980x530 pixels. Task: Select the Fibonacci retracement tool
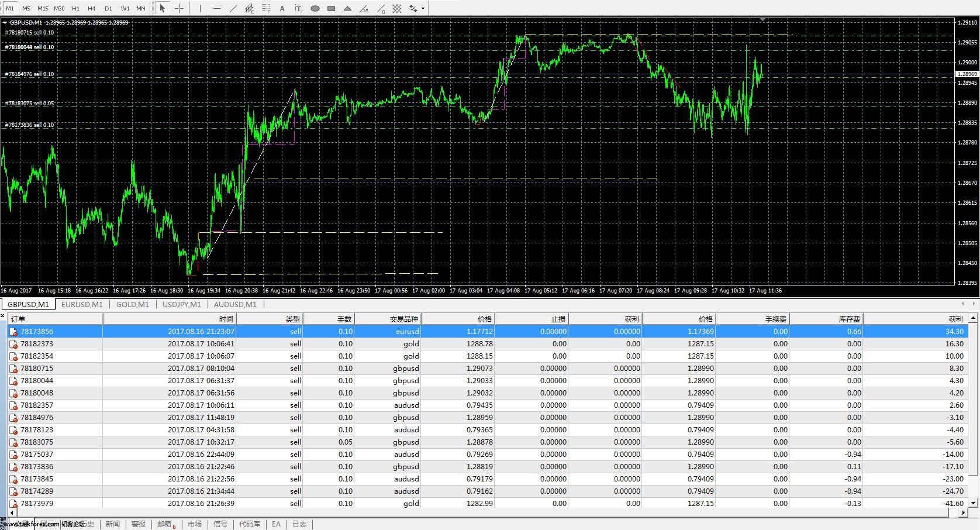point(265,8)
